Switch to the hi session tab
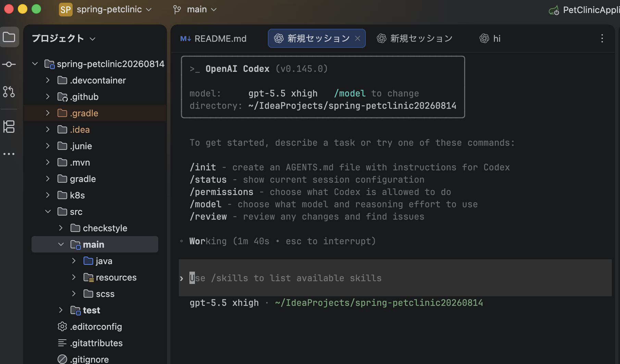 tap(490, 38)
